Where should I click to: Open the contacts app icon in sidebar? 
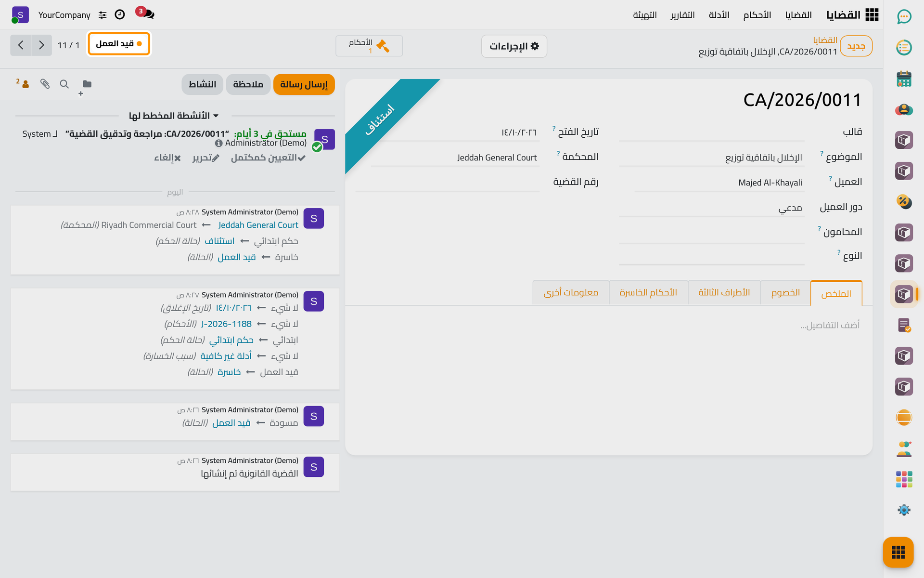[904, 109]
